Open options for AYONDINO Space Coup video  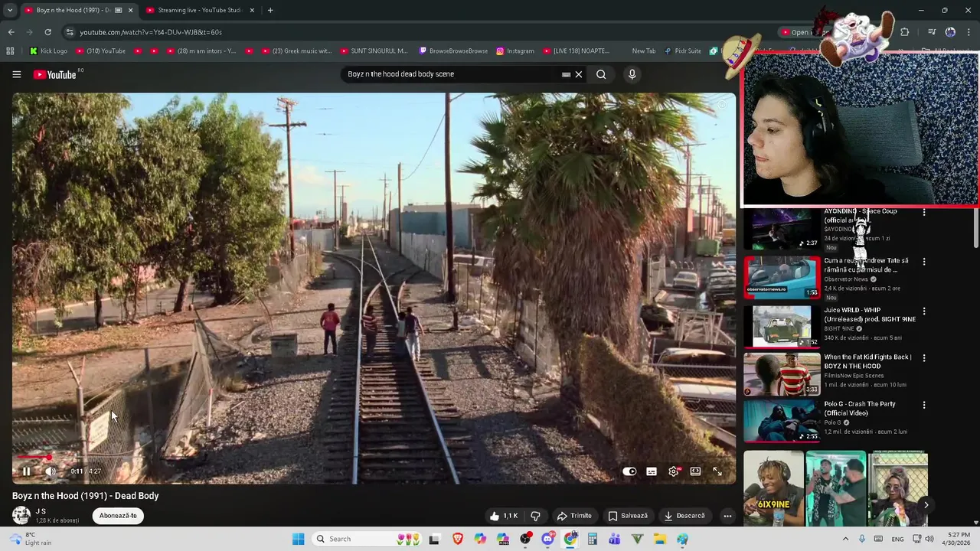click(924, 212)
